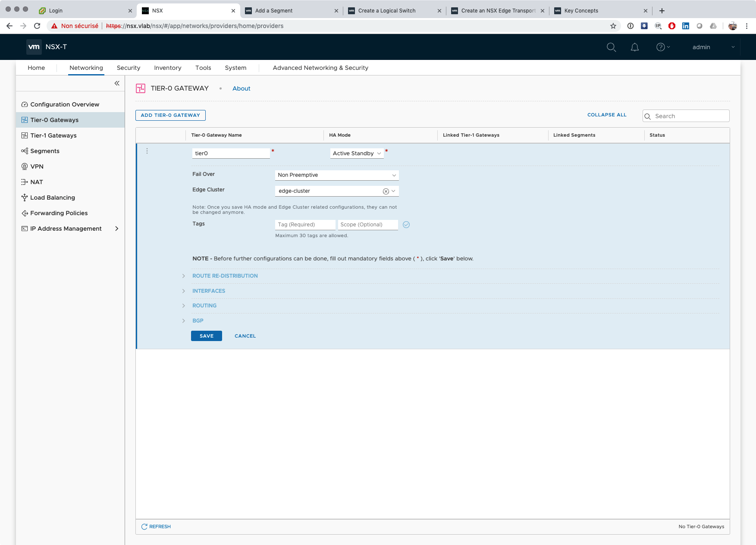Click the Save button
The height and width of the screenshot is (545, 756).
pyautogui.click(x=206, y=336)
